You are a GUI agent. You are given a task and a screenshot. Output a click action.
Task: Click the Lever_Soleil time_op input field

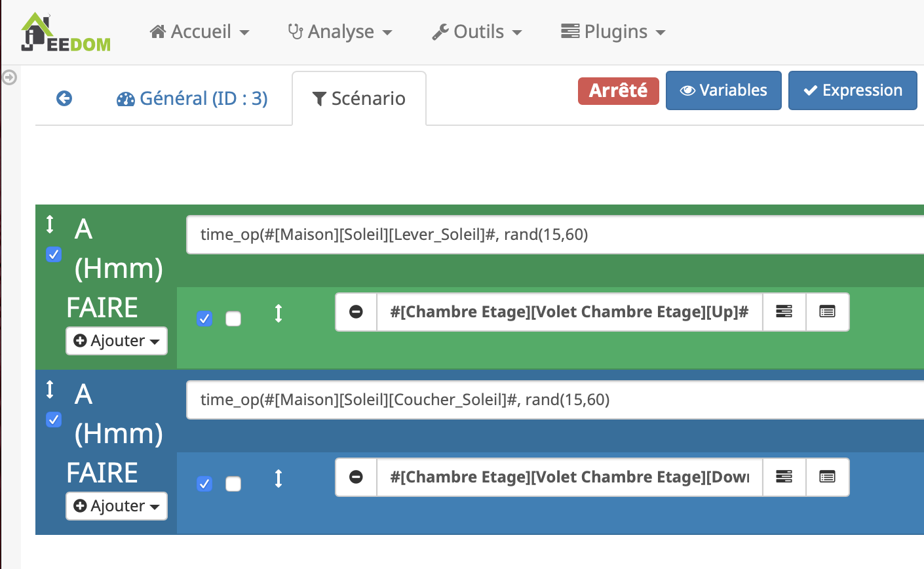(x=550, y=235)
